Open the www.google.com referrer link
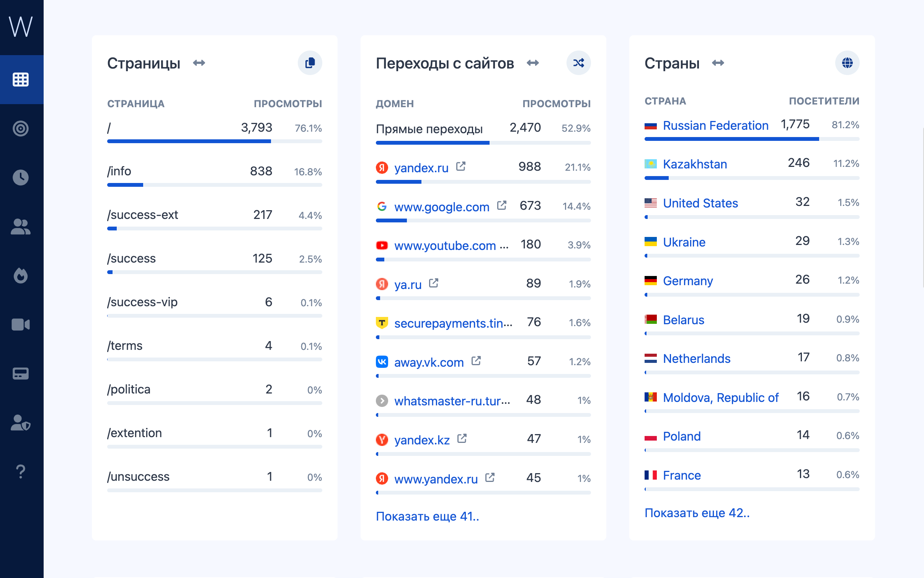Image resolution: width=924 pixels, height=578 pixels. [442, 207]
